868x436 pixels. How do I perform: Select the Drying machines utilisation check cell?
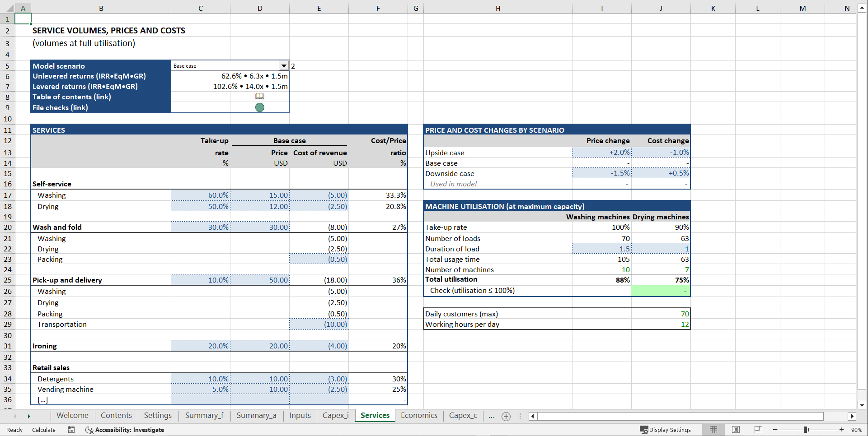[661, 290]
